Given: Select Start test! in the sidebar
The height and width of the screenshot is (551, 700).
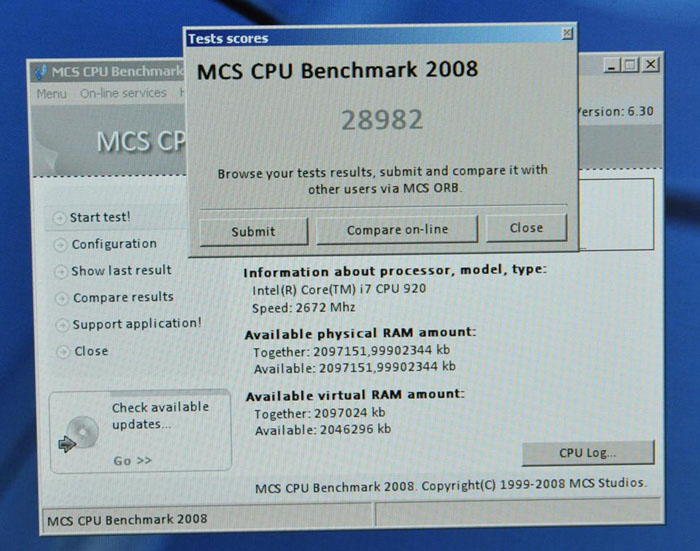Looking at the screenshot, I should [x=100, y=217].
